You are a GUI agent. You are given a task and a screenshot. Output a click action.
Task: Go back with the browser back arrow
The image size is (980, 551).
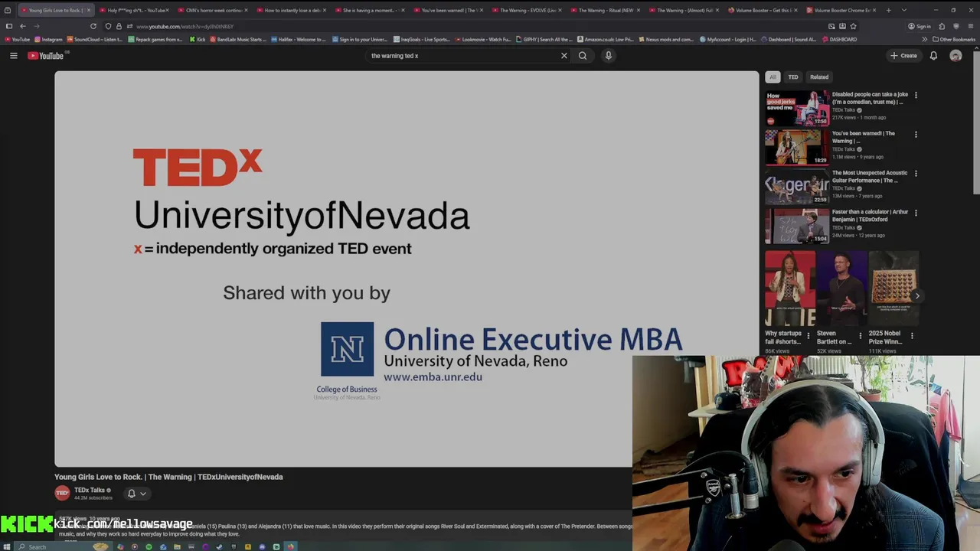pyautogui.click(x=22, y=26)
